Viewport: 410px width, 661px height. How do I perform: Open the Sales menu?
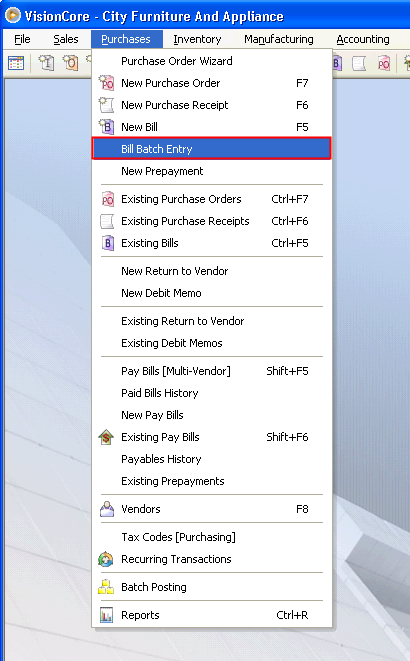pos(66,39)
